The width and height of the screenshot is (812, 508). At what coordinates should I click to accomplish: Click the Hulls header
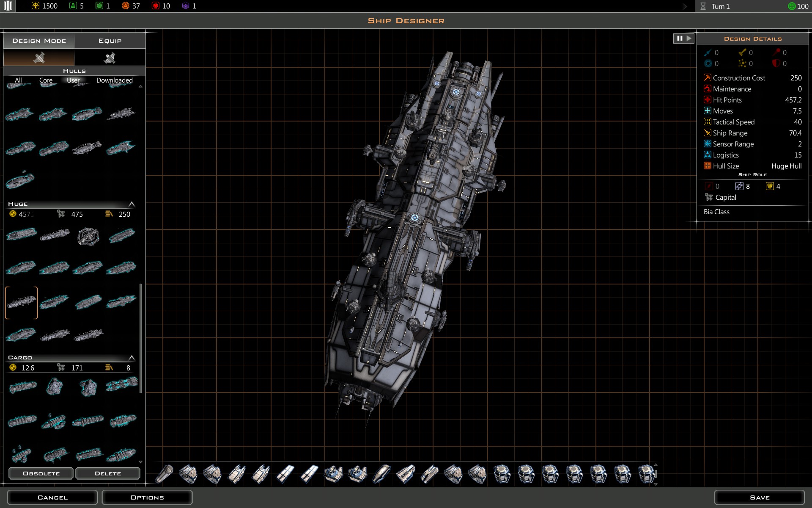coord(74,71)
